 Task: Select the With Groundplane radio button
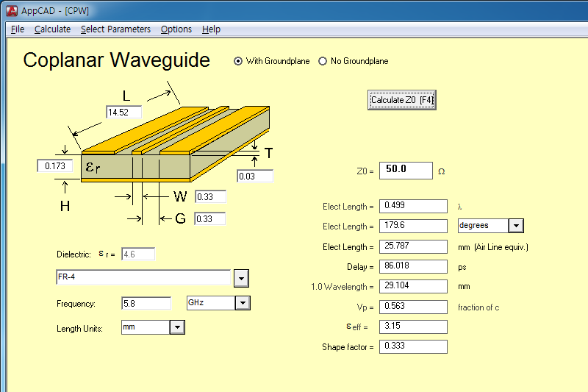tap(238, 61)
